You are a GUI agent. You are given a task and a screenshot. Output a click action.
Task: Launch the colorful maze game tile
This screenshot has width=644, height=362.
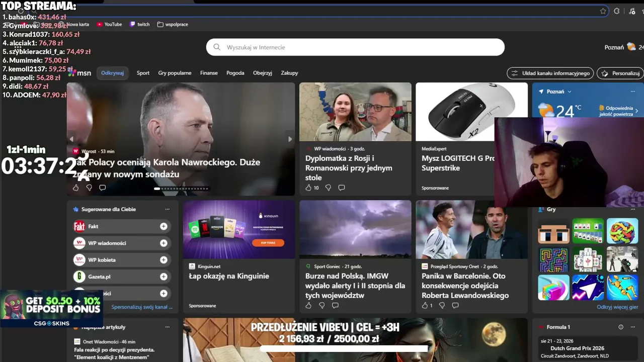coord(553,259)
